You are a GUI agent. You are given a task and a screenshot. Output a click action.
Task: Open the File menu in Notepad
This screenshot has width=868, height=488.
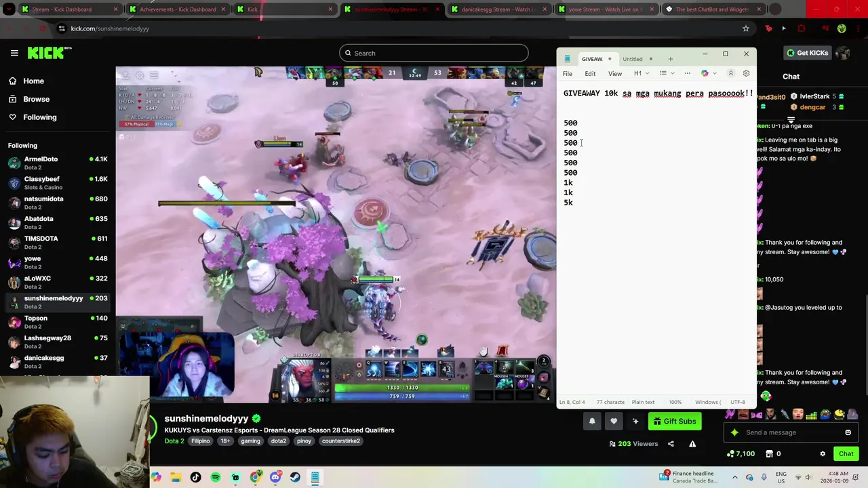567,73
